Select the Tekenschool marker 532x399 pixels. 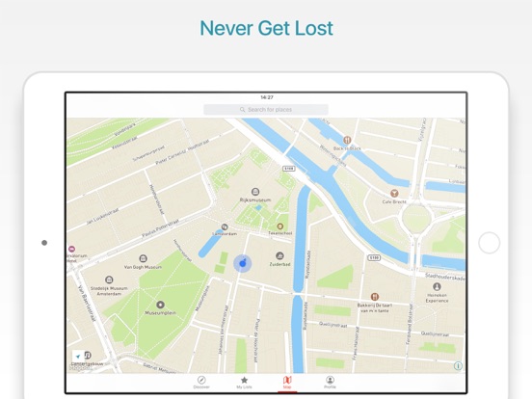279,226
